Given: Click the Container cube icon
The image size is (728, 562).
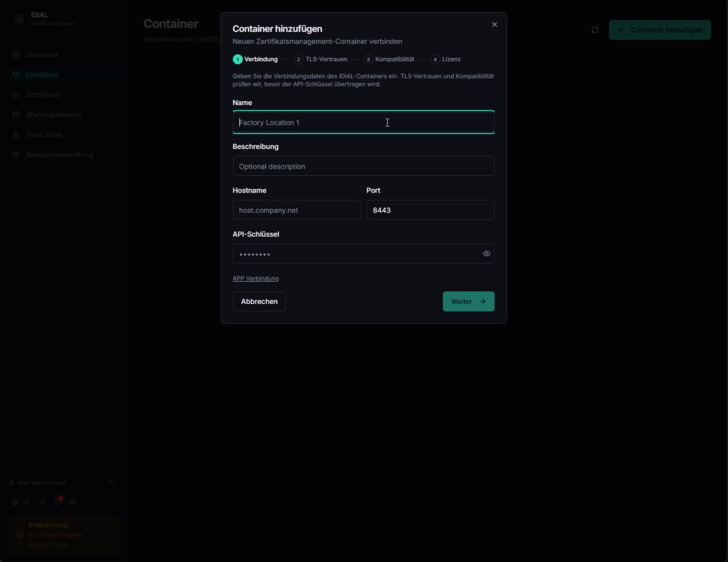Looking at the screenshot, I should (16, 75).
